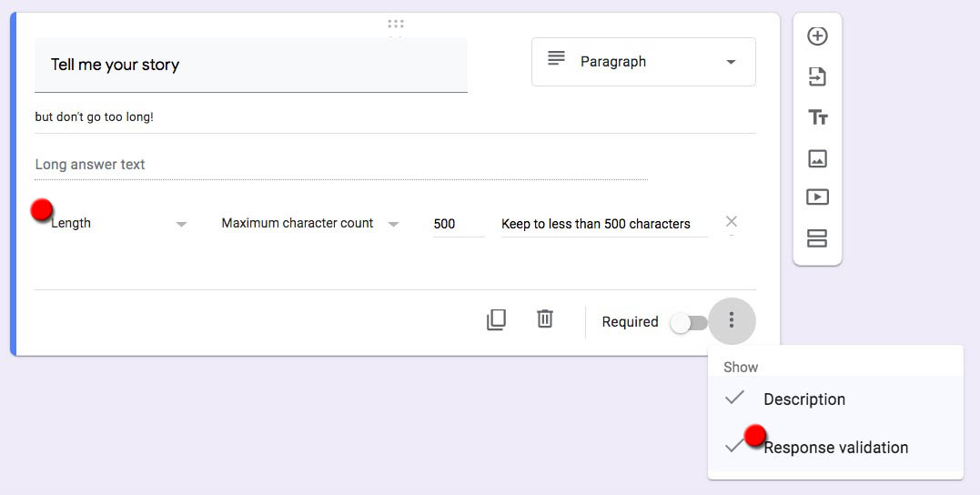Toggle the Required switch
Image resolution: width=980 pixels, height=495 pixels.
(x=688, y=322)
